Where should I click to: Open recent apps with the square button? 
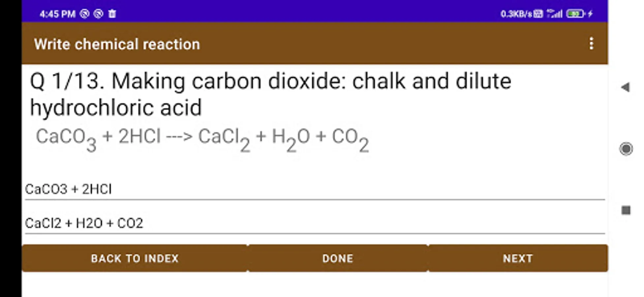coord(626,210)
